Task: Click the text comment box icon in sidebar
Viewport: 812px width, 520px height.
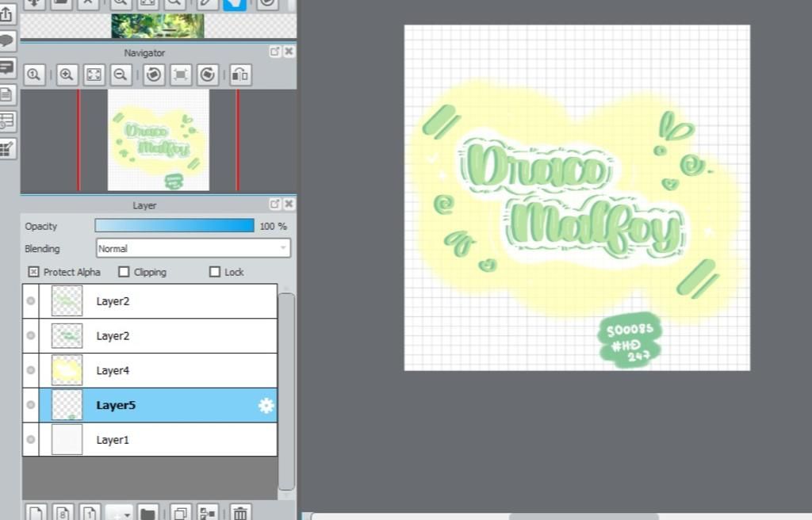Action: click(x=6, y=67)
